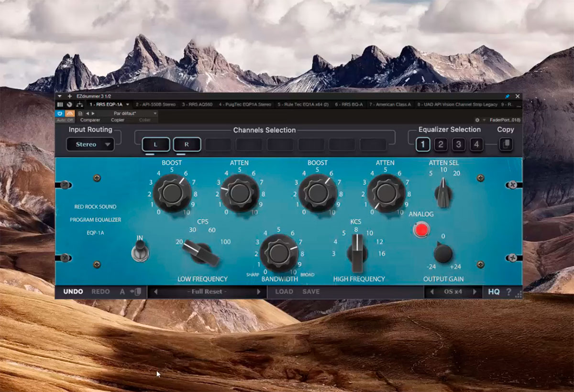Click the Copier button
The image size is (574, 392).
click(x=118, y=120)
